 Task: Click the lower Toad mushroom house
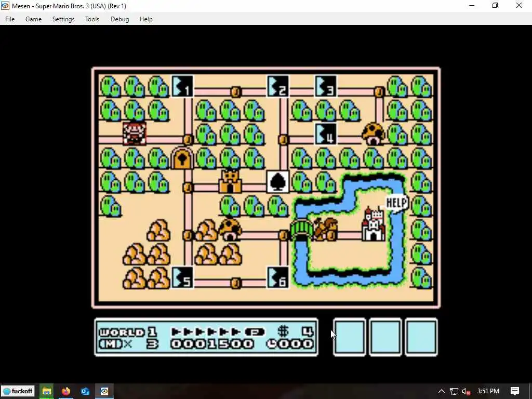click(230, 230)
